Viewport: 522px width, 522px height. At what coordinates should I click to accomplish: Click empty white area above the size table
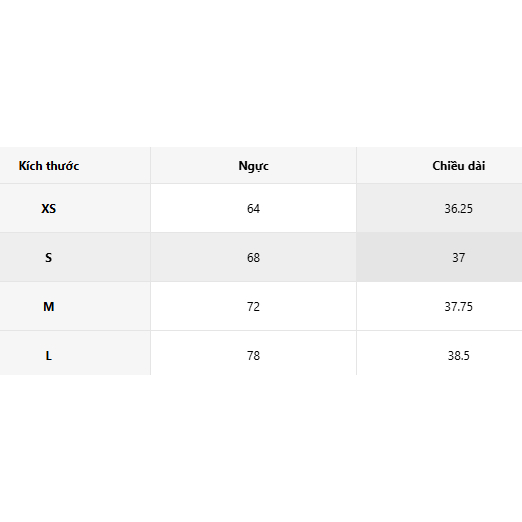pos(261,73)
